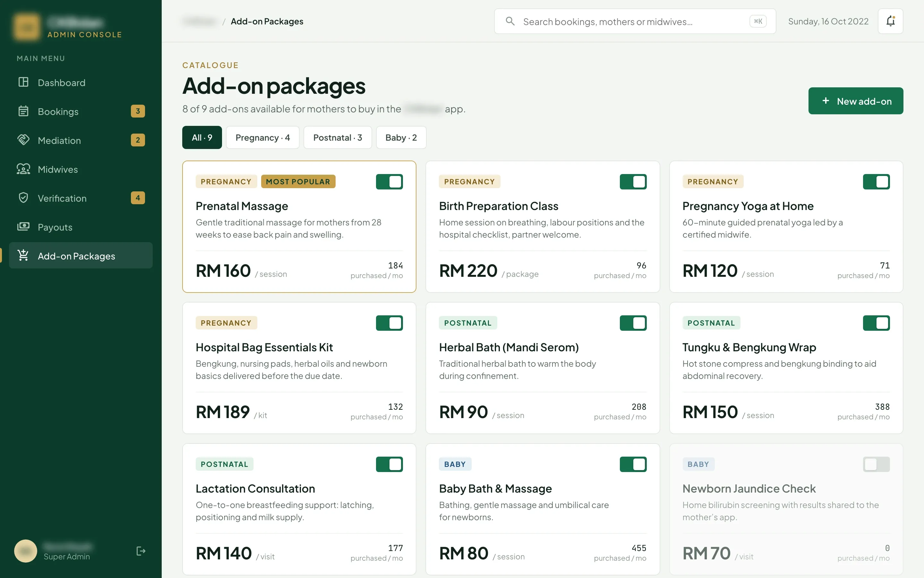Image resolution: width=924 pixels, height=578 pixels.
Task: Click the Tungku & Bengkung Wrap title
Action: tap(749, 347)
